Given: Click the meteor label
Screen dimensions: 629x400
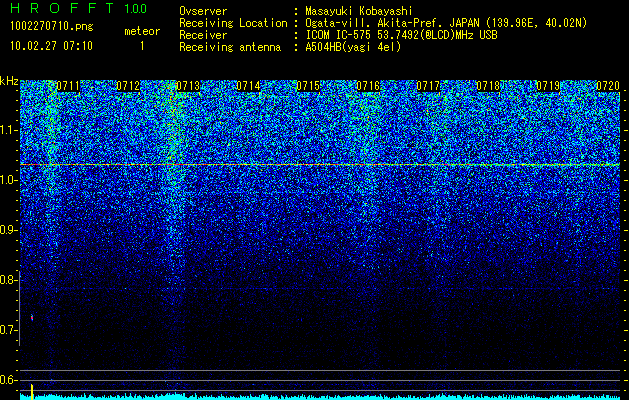Looking at the screenshot, I should (142, 31).
